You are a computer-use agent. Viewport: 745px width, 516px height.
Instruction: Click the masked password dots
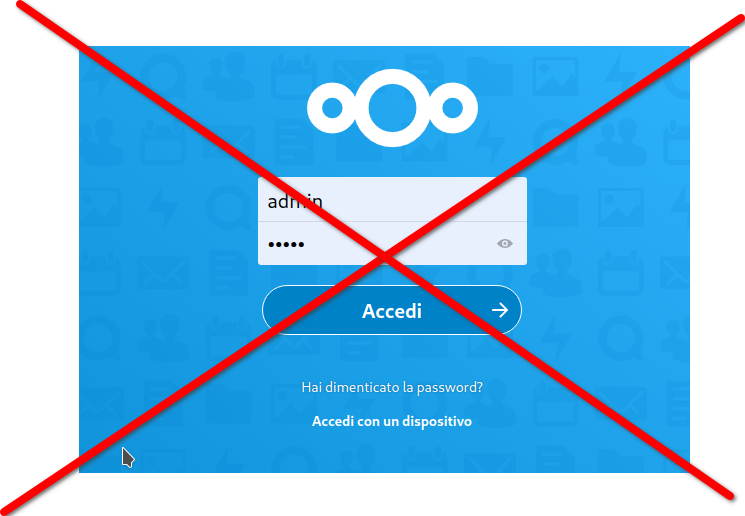click(286, 245)
